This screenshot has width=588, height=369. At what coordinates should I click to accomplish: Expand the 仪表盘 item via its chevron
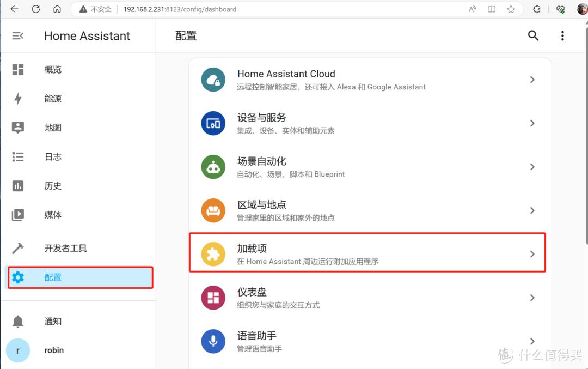532,298
